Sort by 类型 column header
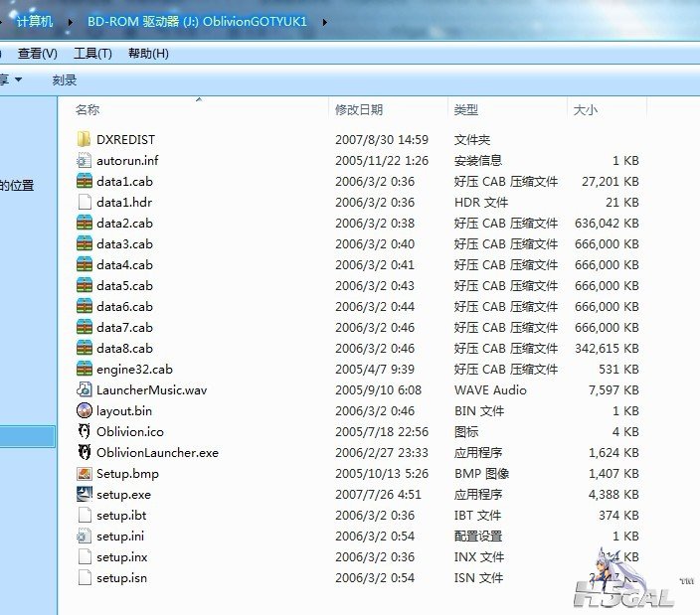This screenshot has height=615, width=700. coord(466,109)
